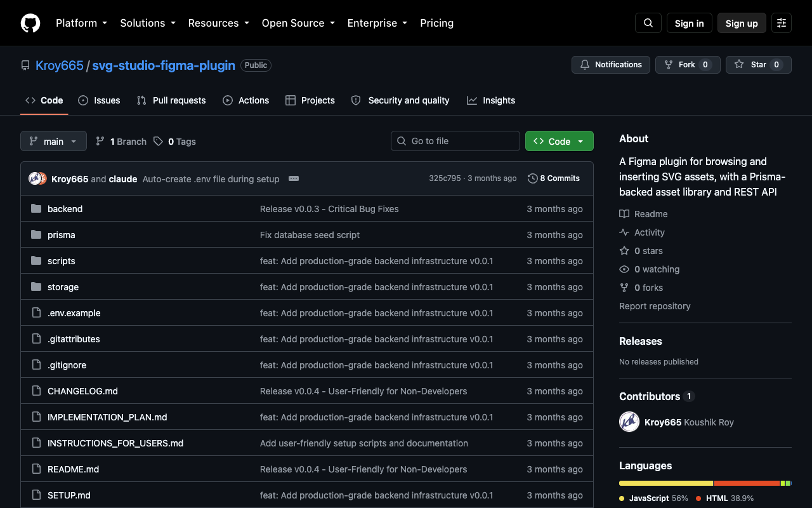Open the IMPLEMENTATION_PLAN.md file
Viewport: 812px width, 508px height.
click(x=107, y=417)
